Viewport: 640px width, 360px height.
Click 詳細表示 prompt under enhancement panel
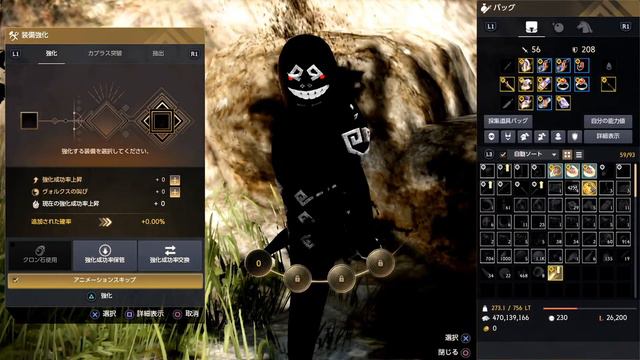tap(144, 314)
